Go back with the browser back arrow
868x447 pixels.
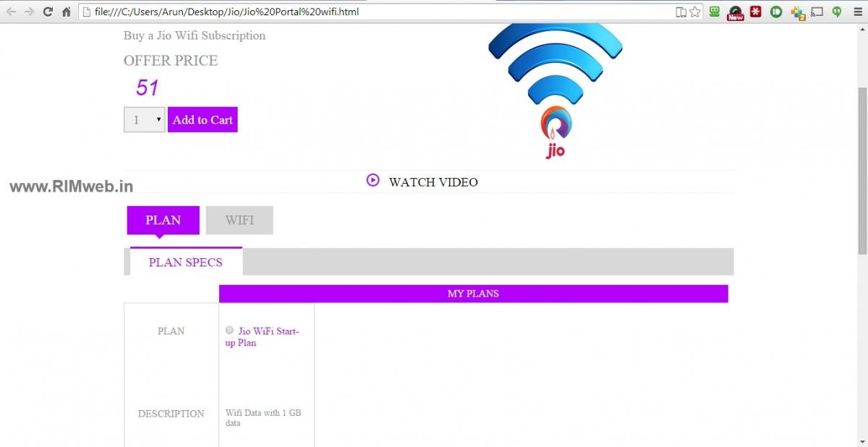click(11, 12)
